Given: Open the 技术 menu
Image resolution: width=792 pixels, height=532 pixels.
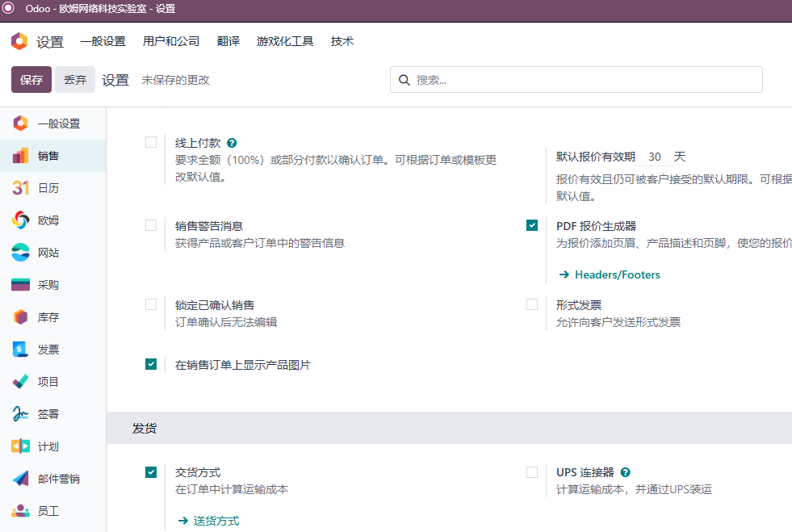Looking at the screenshot, I should pos(342,41).
